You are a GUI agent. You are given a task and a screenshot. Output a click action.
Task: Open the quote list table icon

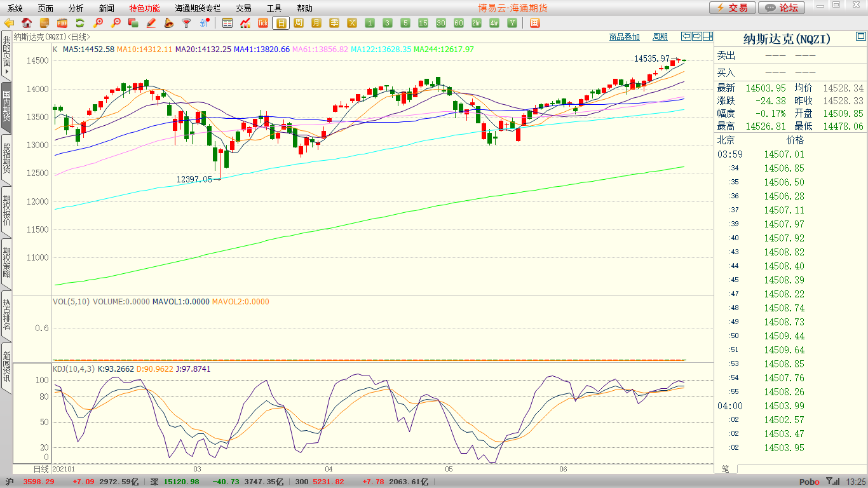point(227,23)
